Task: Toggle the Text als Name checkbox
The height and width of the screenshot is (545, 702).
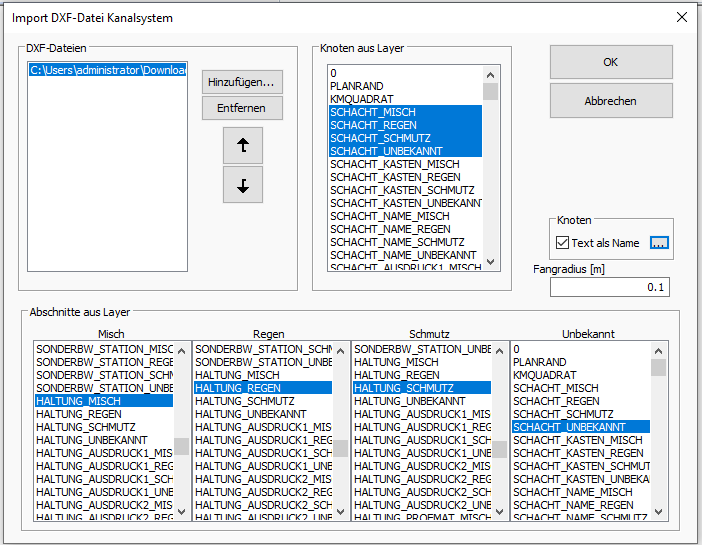Action: coord(562,242)
